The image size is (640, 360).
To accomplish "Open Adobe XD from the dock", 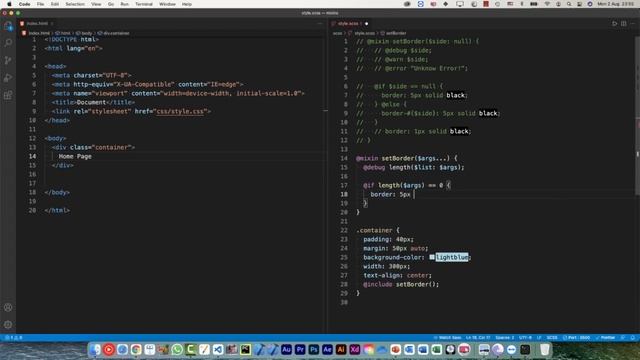I will click(x=355, y=349).
